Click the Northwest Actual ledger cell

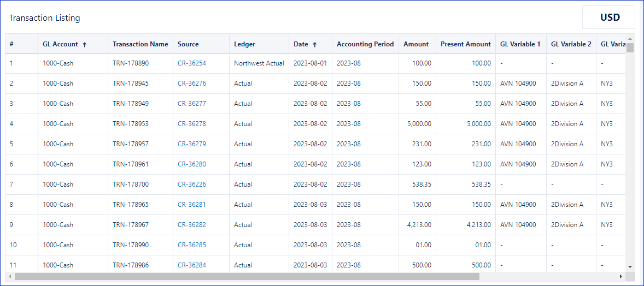pyautogui.click(x=259, y=63)
